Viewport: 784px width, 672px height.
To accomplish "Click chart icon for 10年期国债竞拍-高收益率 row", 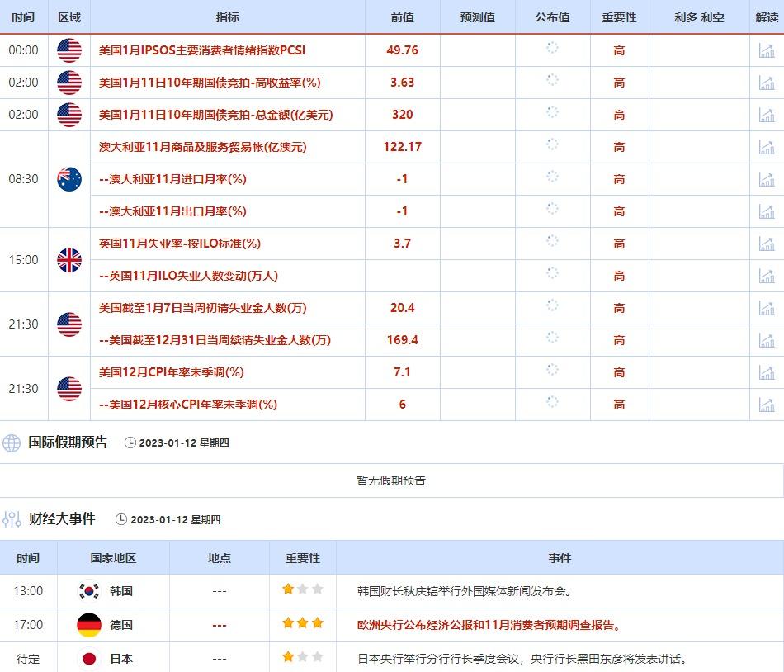I will [766, 83].
